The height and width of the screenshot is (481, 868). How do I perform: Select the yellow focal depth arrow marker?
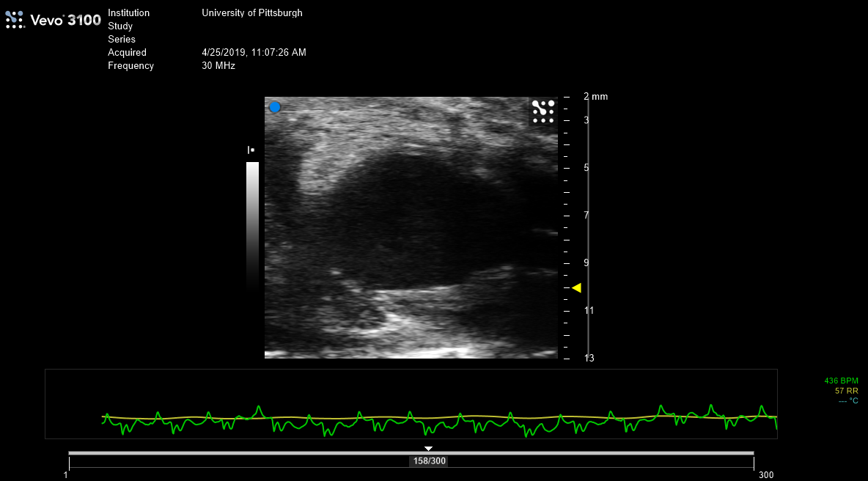coord(576,288)
